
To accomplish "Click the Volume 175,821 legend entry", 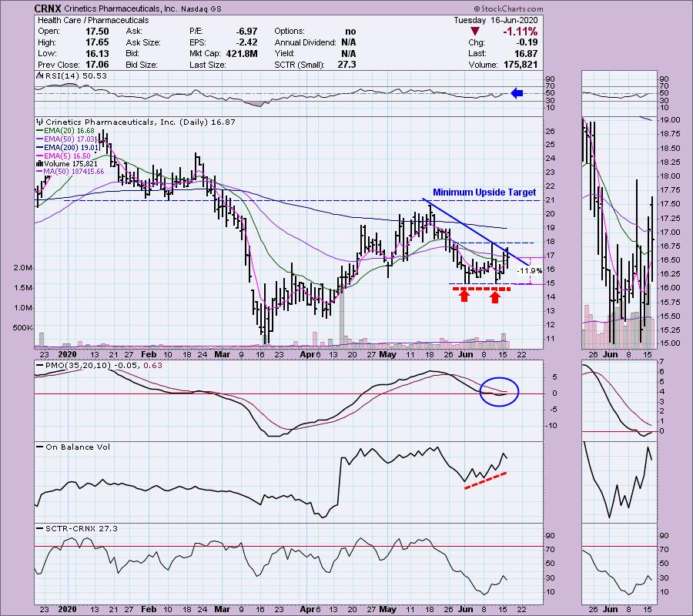I will click(x=71, y=163).
